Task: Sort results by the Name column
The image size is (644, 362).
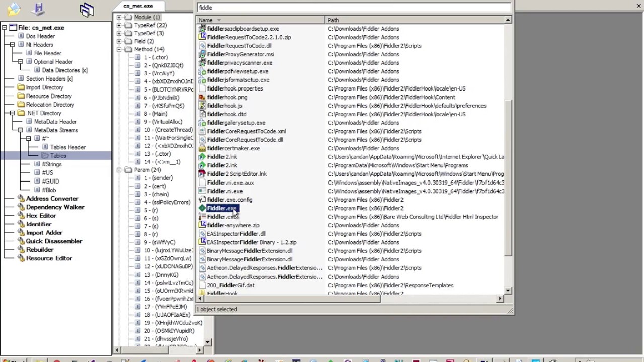Action: coord(260,20)
